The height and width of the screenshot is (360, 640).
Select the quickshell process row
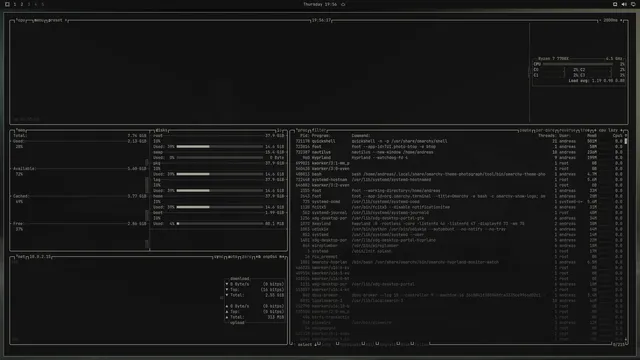pos(459,141)
